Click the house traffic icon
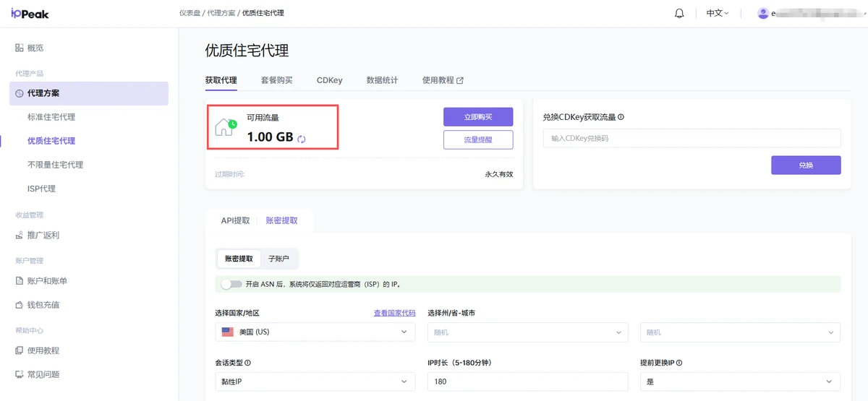The width and height of the screenshot is (868, 401). pyautogui.click(x=225, y=128)
